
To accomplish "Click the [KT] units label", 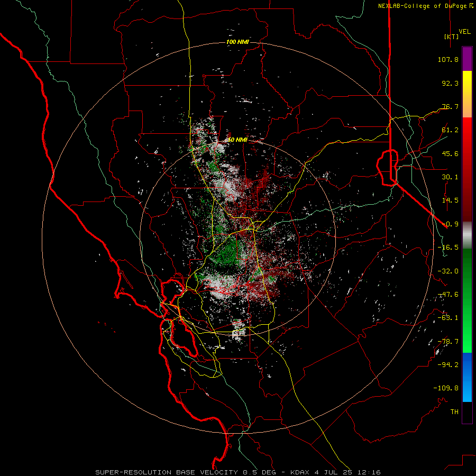I will pyautogui.click(x=452, y=36).
